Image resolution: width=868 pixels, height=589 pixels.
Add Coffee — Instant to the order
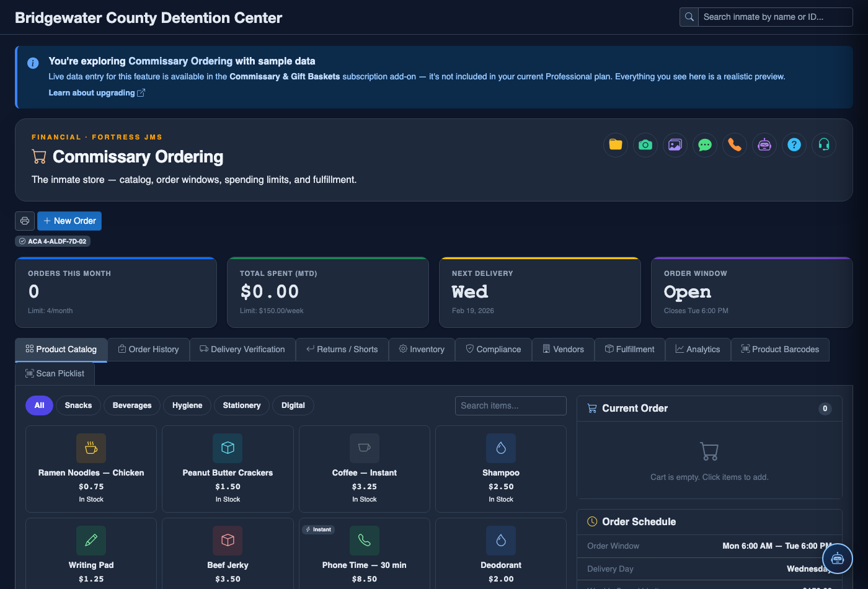[x=365, y=469]
